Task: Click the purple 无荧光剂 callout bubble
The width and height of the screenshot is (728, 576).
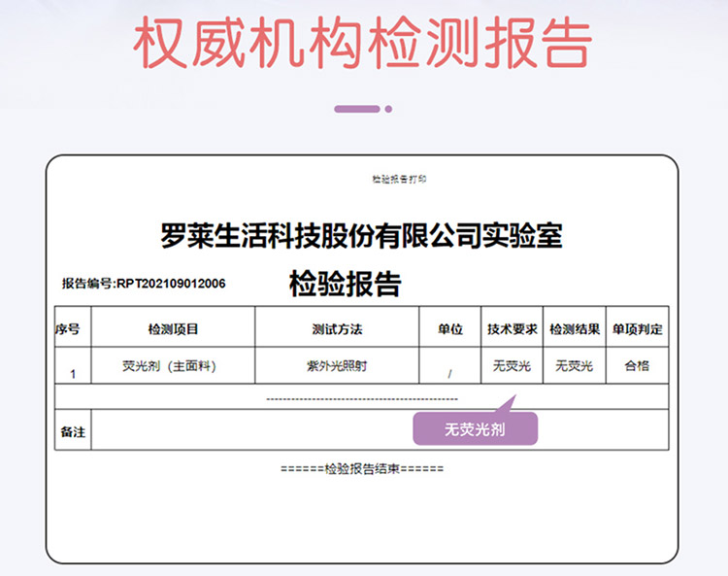Action: (476, 428)
